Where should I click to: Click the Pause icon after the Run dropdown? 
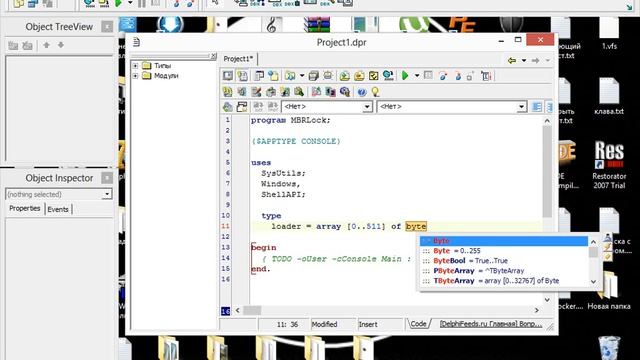click(x=428, y=76)
